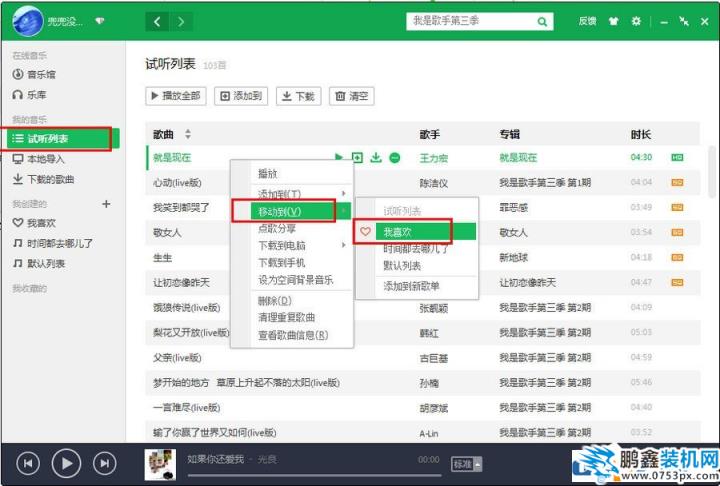Open 下载的歌曲 in sidebar
This screenshot has width=720, height=486.
click(x=43, y=179)
